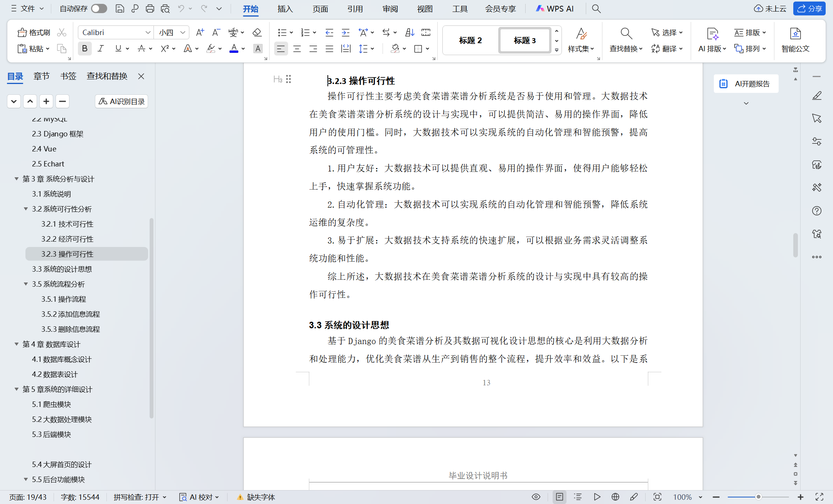Collapse 第 4 章 数据库设计 node
This screenshot has width=833, height=504.
[x=17, y=344]
